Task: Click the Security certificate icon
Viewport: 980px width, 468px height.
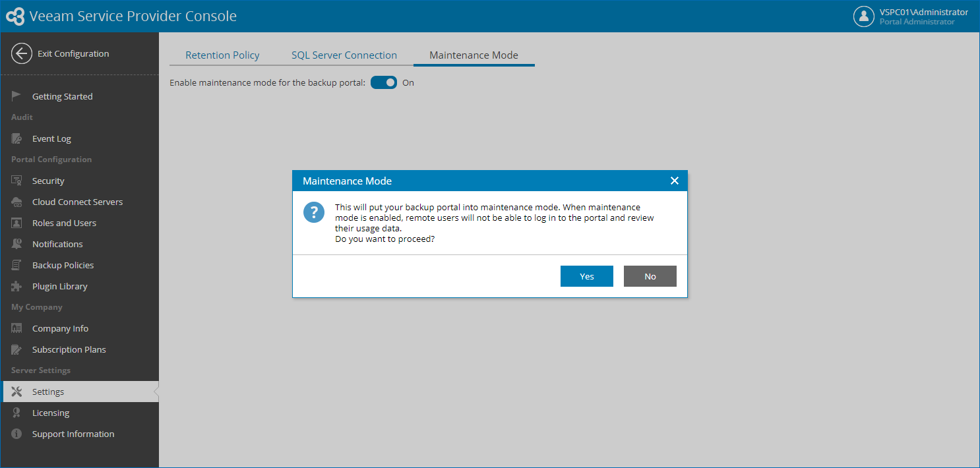Action: pos(16,181)
